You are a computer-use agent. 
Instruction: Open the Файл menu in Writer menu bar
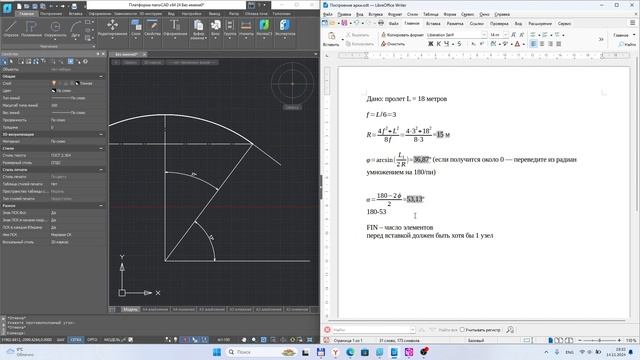pyautogui.click(x=327, y=14)
